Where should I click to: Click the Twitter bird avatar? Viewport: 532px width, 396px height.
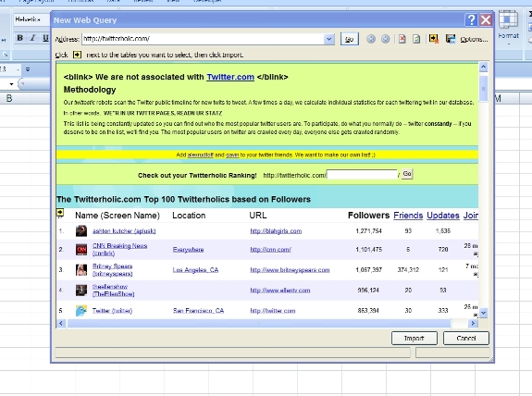point(81,311)
